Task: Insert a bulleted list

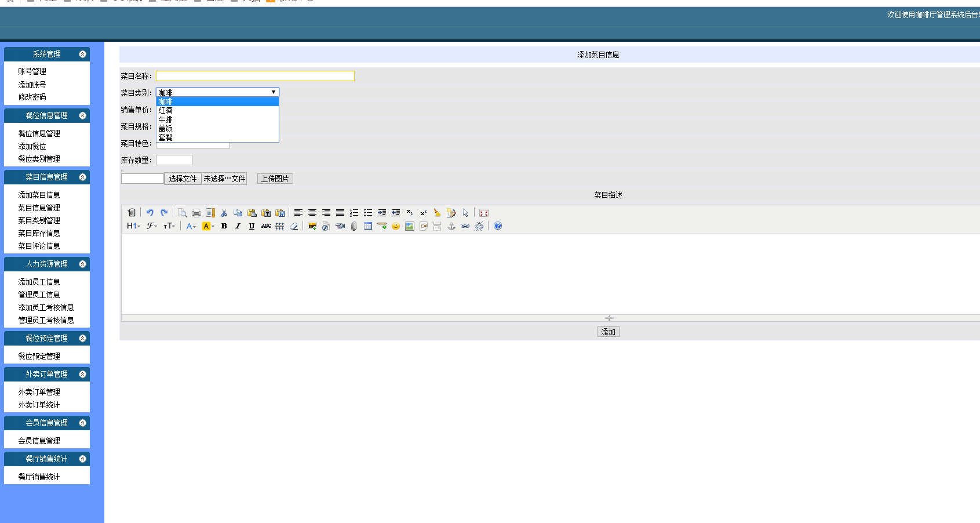Action: (x=368, y=213)
